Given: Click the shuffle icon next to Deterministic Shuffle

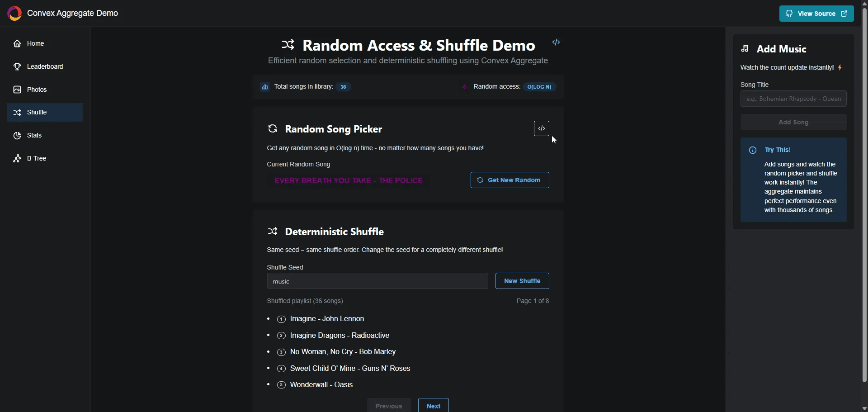Looking at the screenshot, I should pyautogui.click(x=273, y=232).
